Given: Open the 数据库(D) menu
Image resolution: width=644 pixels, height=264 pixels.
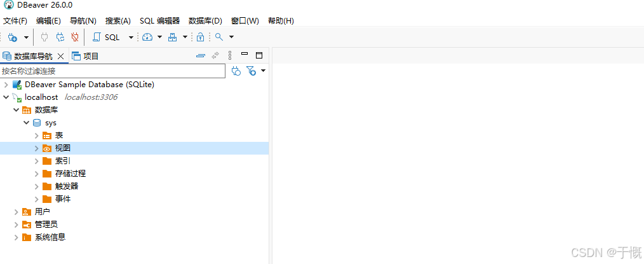Looking at the screenshot, I should (x=205, y=21).
